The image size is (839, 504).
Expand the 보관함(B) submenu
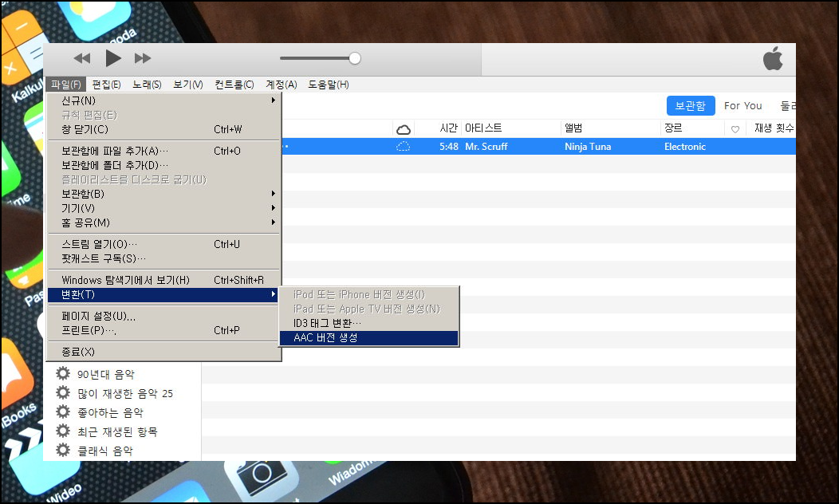(163, 194)
